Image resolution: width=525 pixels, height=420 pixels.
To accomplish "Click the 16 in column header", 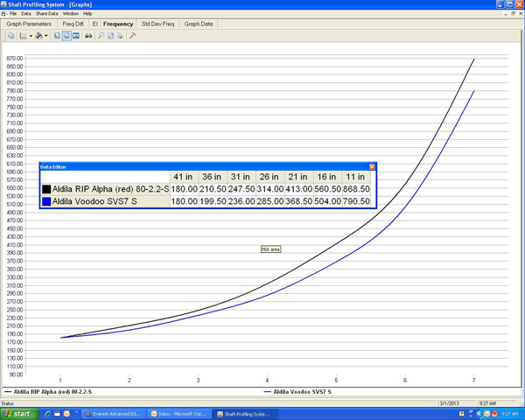I will pos(327,177).
